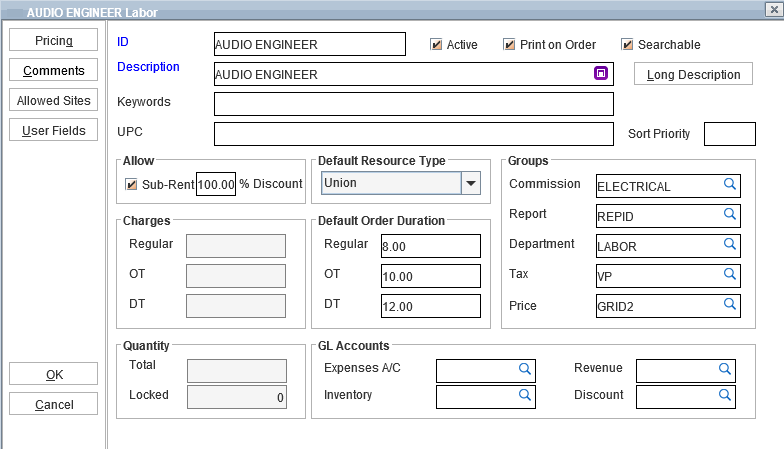The image size is (784, 449).
Task: Click the Commission group search icon
Action: tap(730, 185)
